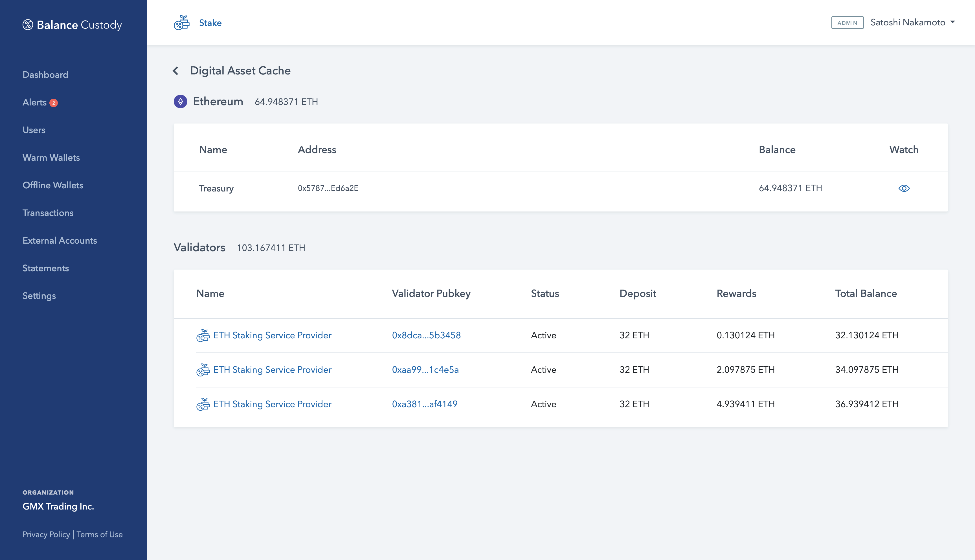Click staking icon beside third validator row

(203, 404)
